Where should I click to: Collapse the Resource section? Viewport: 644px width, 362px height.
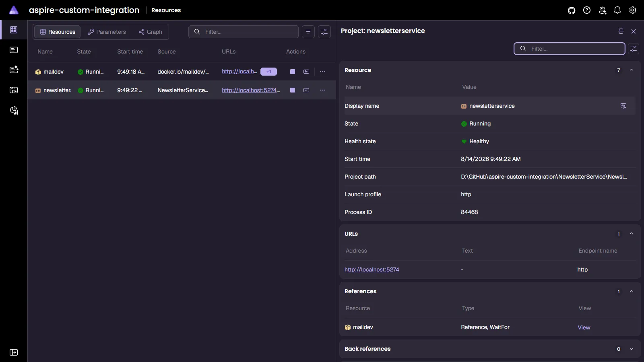pyautogui.click(x=632, y=70)
